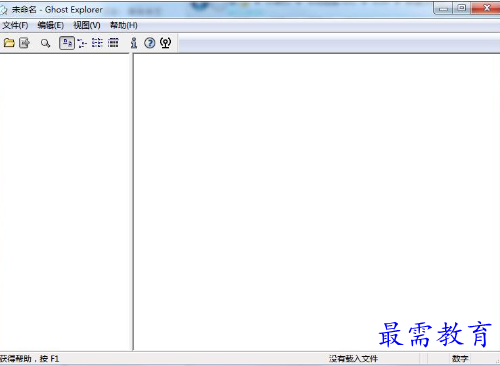This screenshot has height=366, width=500.
Task: Switch to details view
Action: 113,43
